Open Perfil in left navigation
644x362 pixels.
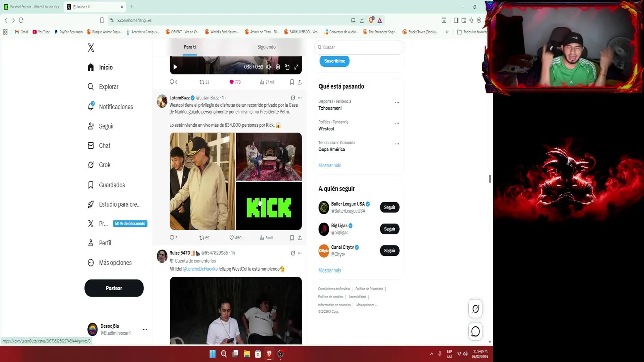pyautogui.click(x=99, y=243)
